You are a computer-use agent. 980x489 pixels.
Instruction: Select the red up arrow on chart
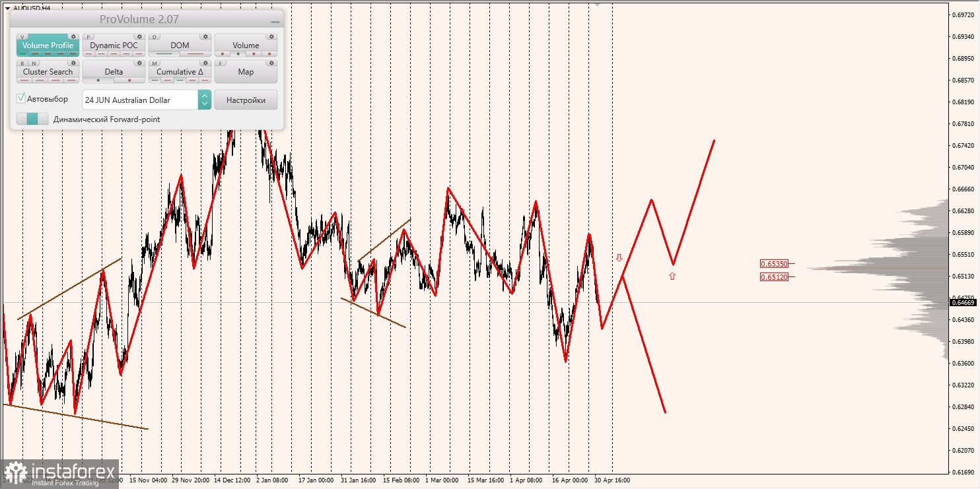point(672,277)
